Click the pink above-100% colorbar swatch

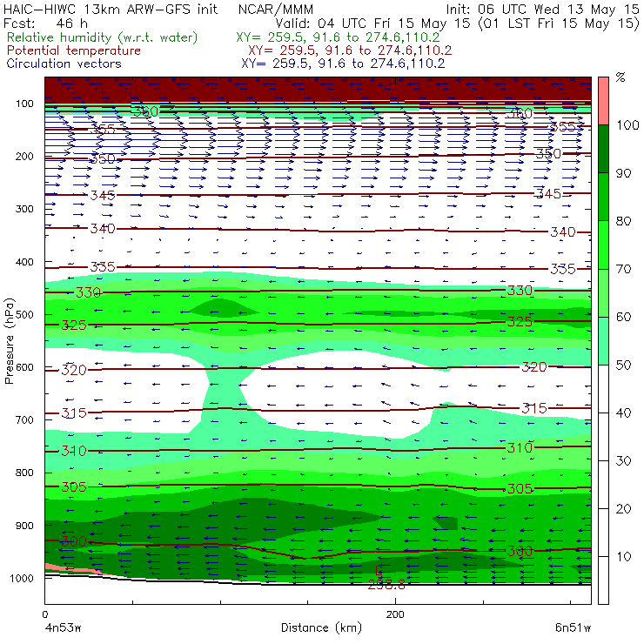point(603,101)
